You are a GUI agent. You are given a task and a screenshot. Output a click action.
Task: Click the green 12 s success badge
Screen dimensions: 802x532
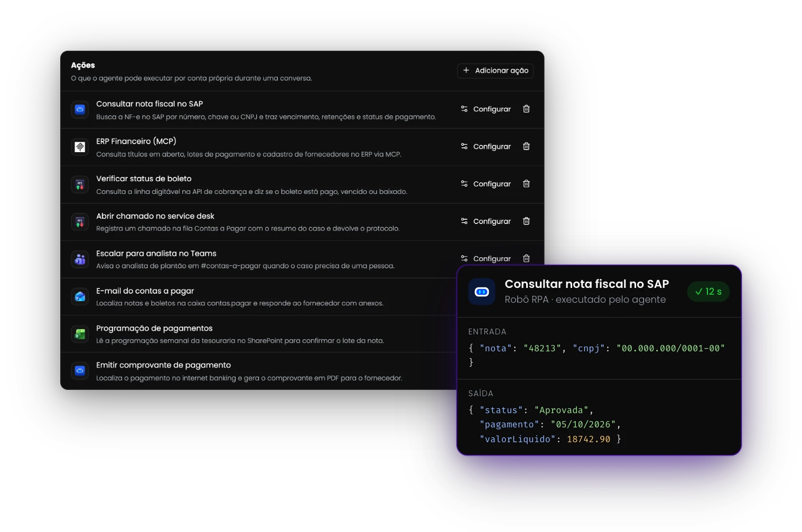[708, 292]
